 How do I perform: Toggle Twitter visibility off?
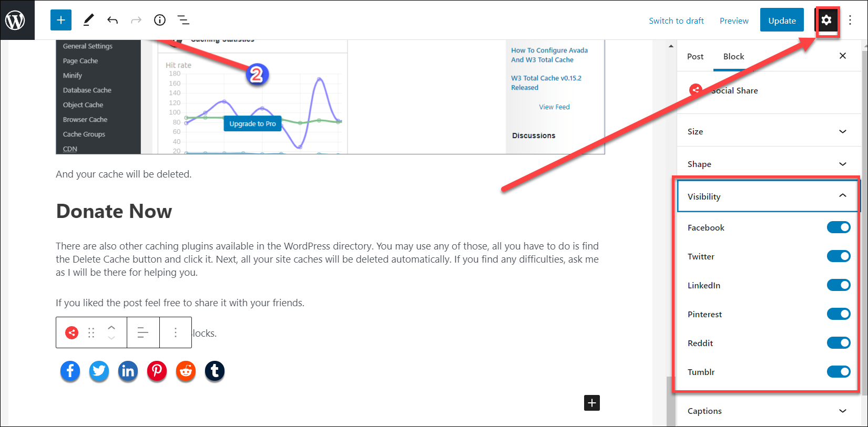[x=839, y=256]
